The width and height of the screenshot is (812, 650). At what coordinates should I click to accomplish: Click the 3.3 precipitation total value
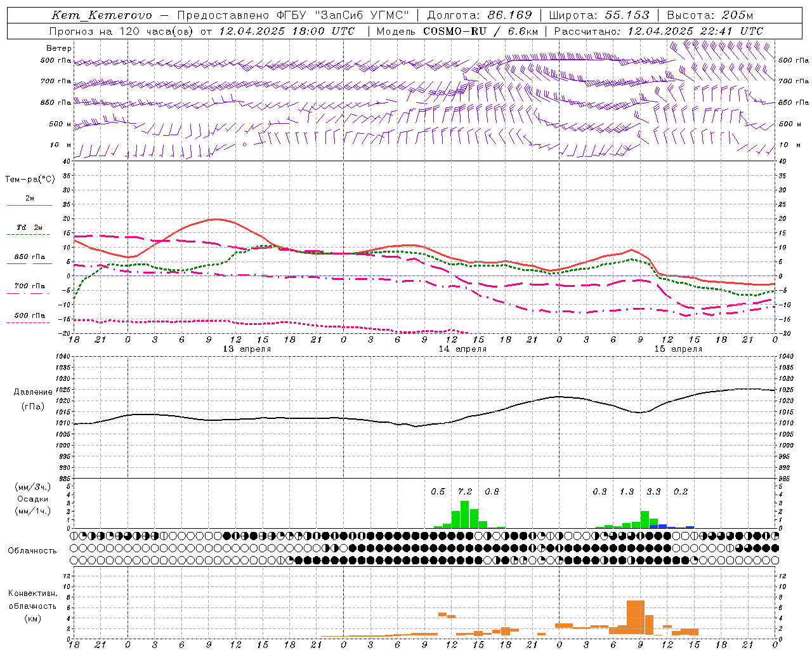point(653,491)
